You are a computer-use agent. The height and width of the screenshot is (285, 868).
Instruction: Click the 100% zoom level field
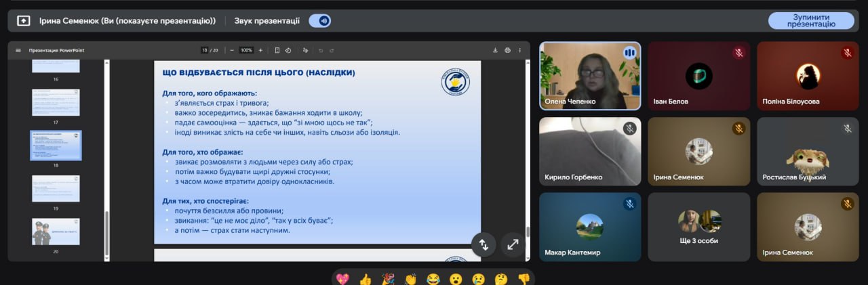coord(246,50)
